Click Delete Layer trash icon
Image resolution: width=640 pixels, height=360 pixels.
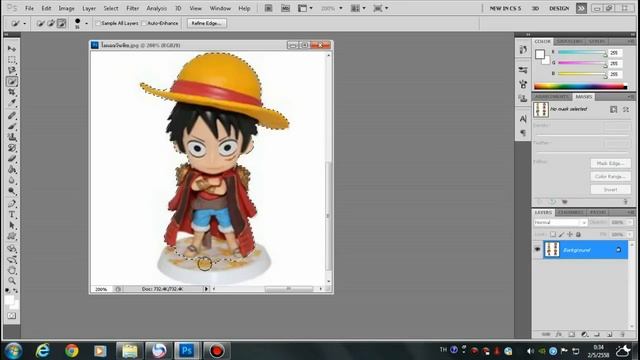coord(623,334)
